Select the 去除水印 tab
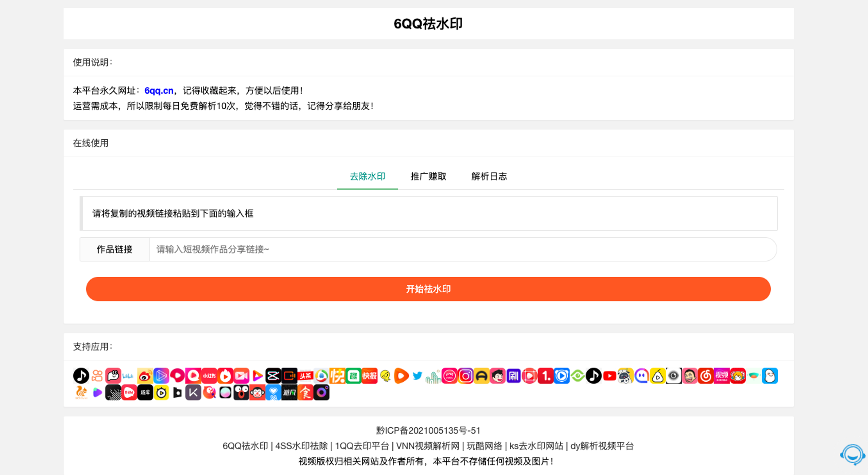This screenshot has width=868, height=475. point(368,177)
